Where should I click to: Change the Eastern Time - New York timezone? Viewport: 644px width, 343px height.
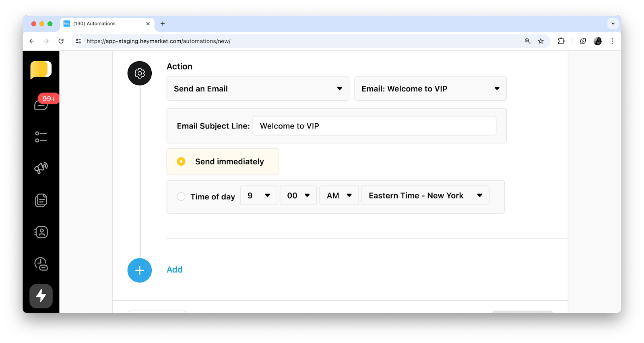[x=425, y=195]
